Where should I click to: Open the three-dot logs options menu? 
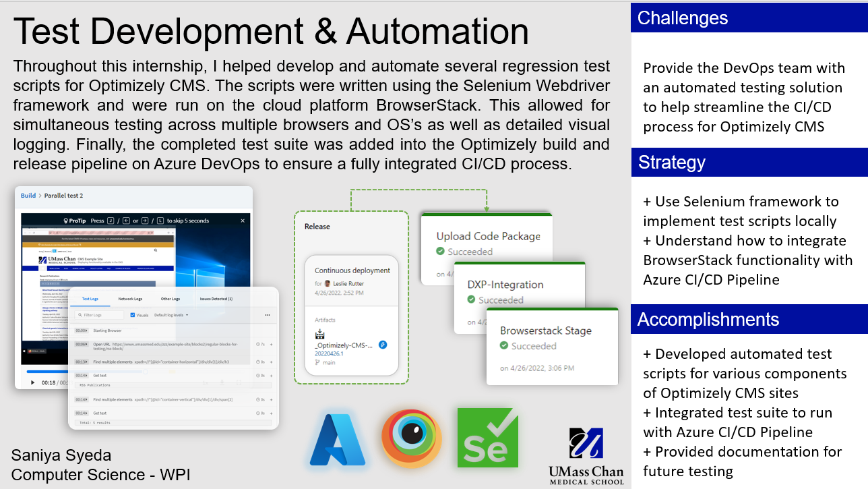(268, 315)
